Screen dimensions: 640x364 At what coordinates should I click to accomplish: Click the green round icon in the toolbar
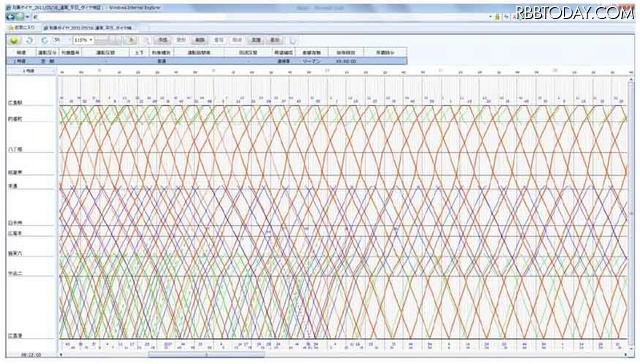14,40
